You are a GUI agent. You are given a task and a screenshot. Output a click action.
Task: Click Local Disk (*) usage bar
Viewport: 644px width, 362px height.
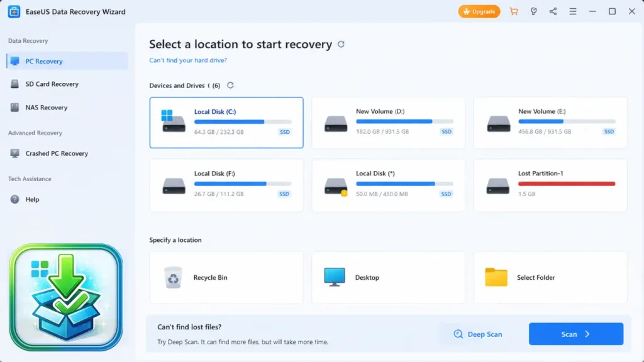[404, 184]
